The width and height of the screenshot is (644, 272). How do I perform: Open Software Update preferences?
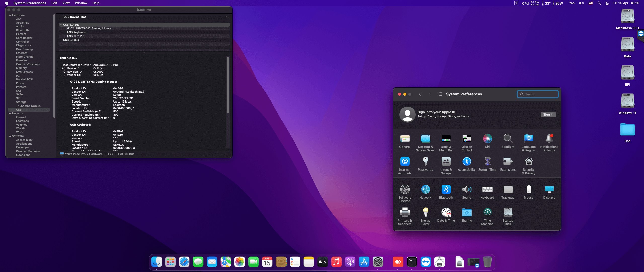405,194
